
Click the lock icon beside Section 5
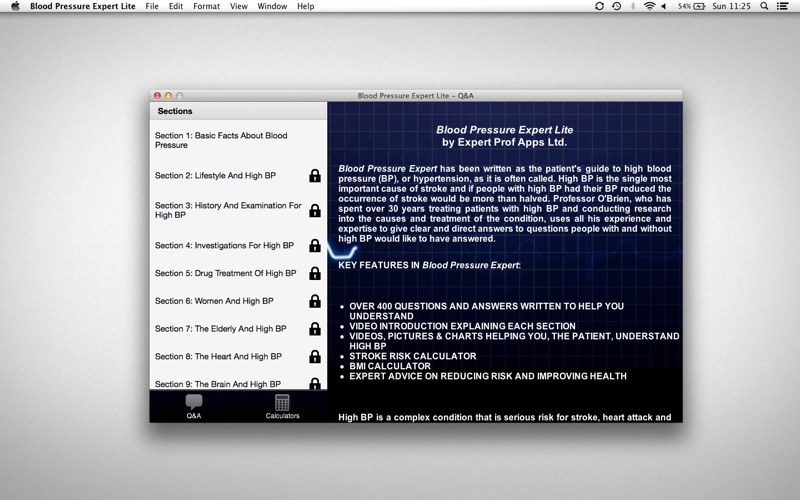coord(315,273)
